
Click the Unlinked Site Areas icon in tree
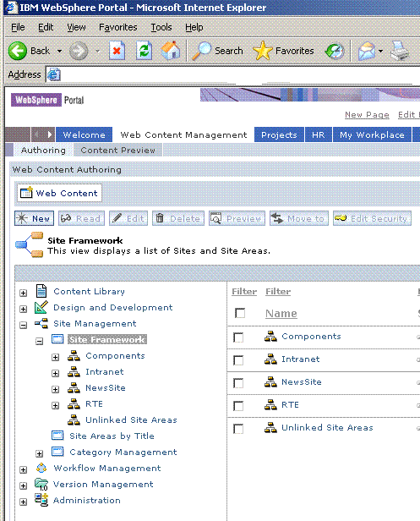click(x=74, y=420)
